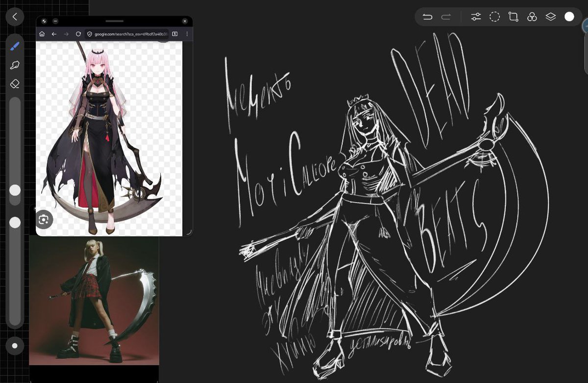Search the reference image with Google Lens
588x383 pixels.
(x=44, y=219)
